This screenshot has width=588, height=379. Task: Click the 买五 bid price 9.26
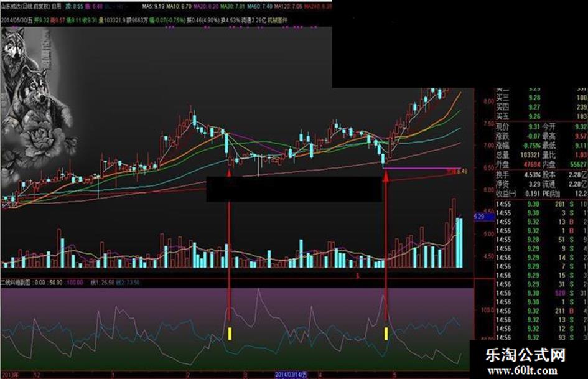coord(534,116)
